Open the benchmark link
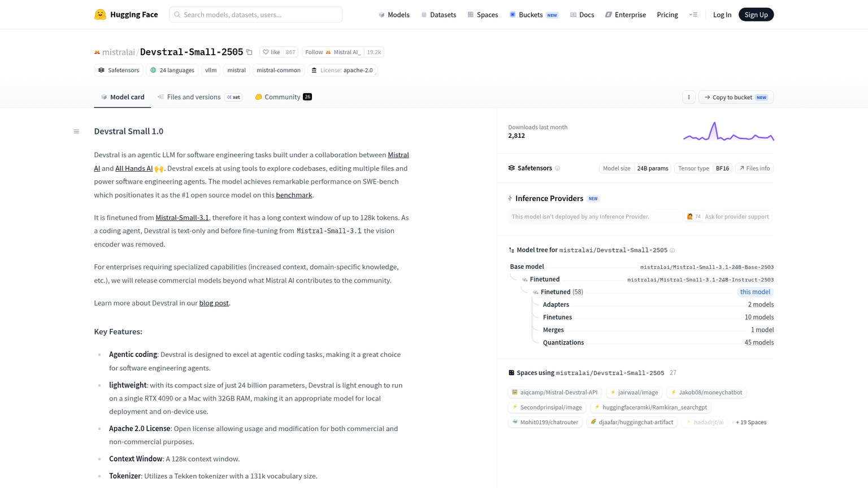 [x=294, y=195]
